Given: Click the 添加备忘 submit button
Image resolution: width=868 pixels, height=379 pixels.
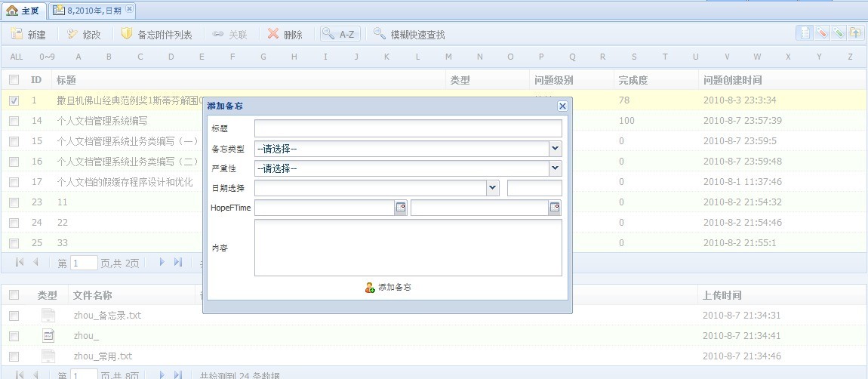Looking at the screenshot, I should tap(388, 288).
